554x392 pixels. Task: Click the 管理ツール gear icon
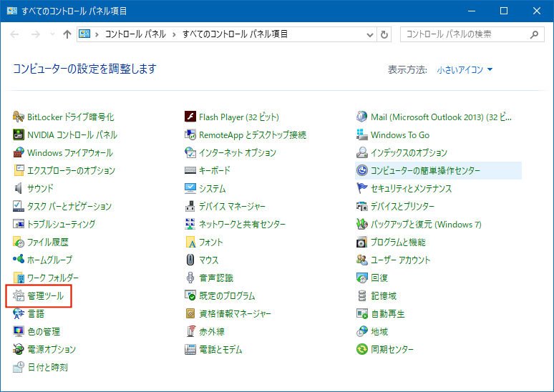point(19,295)
